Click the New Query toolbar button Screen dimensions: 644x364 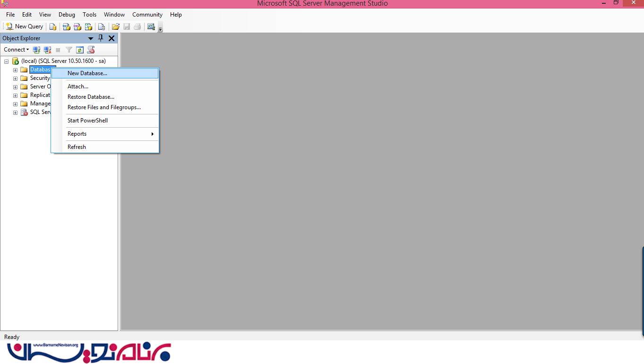pos(25,26)
